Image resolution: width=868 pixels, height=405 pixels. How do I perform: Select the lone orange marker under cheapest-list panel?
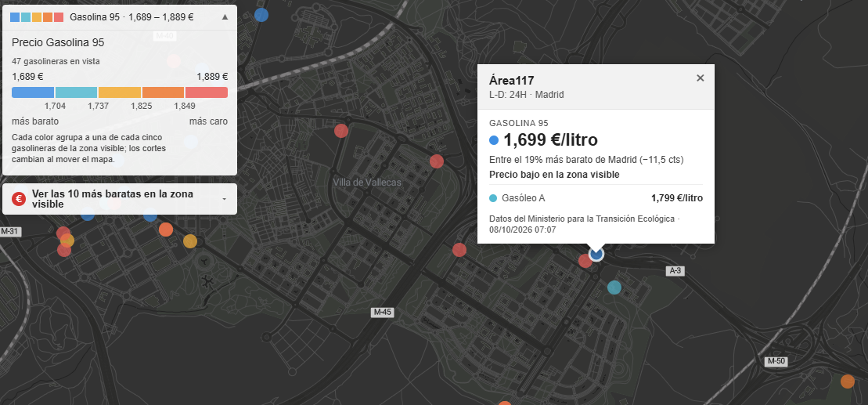[x=165, y=230]
